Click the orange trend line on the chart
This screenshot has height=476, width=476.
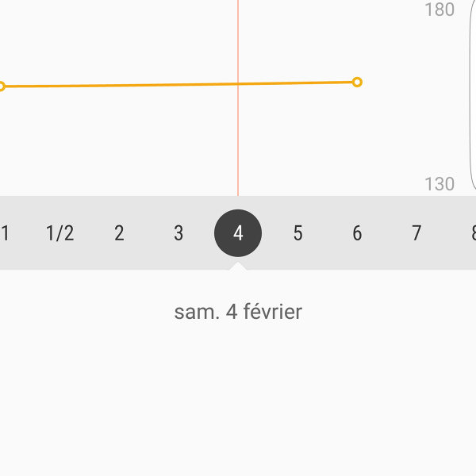click(159, 84)
